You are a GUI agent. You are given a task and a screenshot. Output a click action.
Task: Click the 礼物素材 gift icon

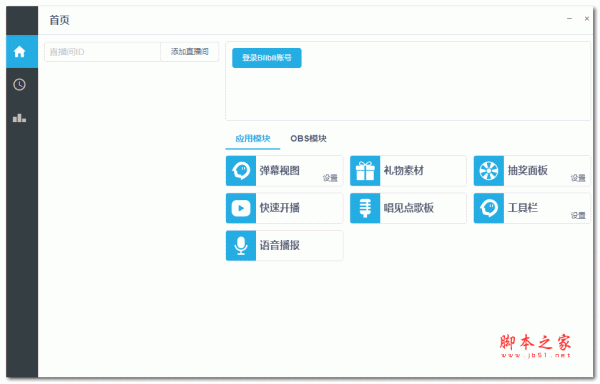pyautogui.click(x=365, y=171)
